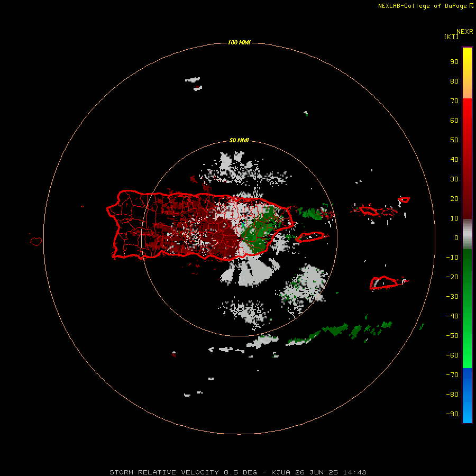Click the blue bottom segment of color bar
Screen dimensions: 476x476
tap(467, 396)
